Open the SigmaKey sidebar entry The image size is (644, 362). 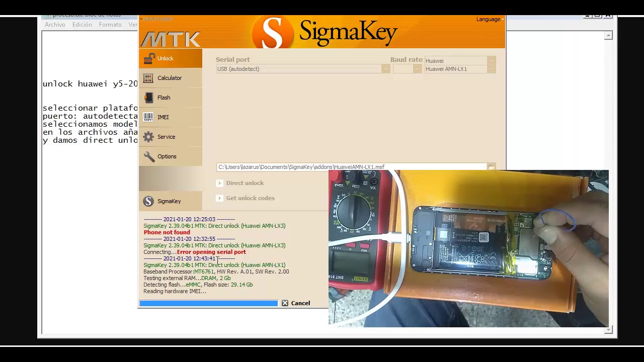point(170,201)
